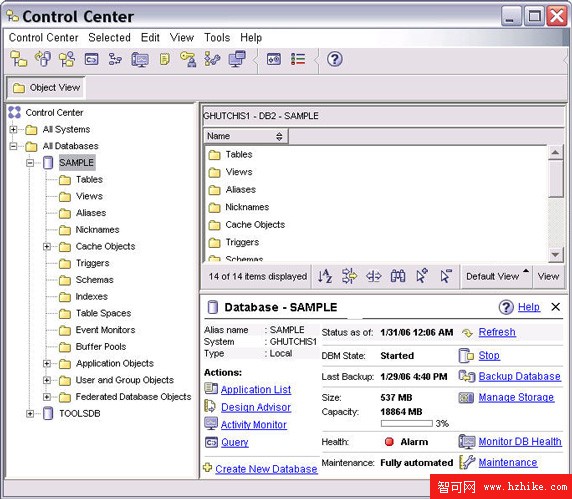
Task: Click the toolbar Help question mark icon
Action: tap(335, 59)
